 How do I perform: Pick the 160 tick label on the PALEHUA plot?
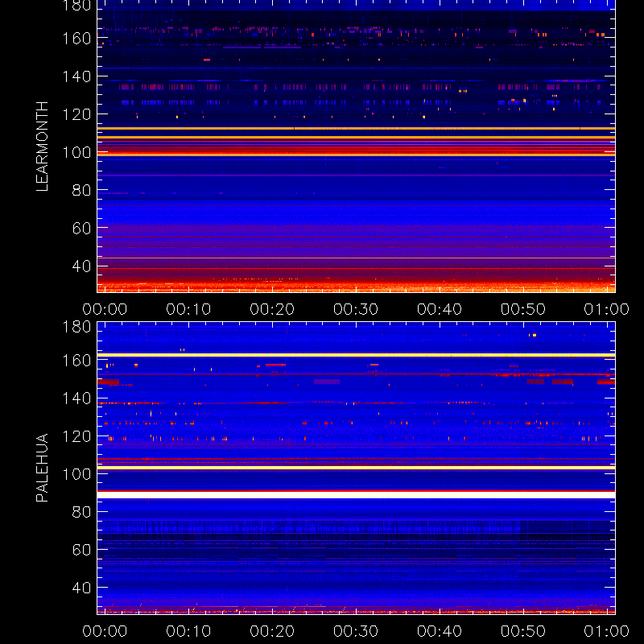point(76,361)
